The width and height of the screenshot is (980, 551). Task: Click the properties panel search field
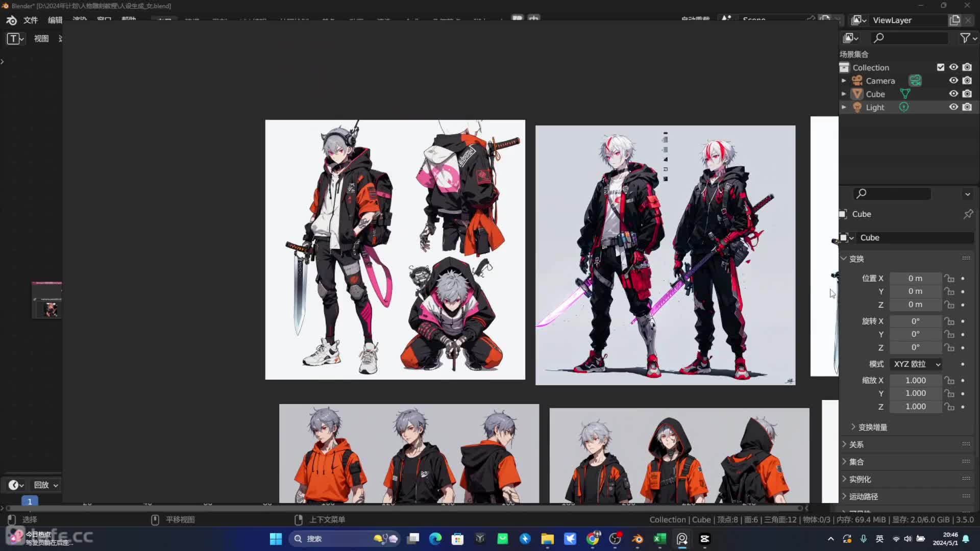[892, 193]
